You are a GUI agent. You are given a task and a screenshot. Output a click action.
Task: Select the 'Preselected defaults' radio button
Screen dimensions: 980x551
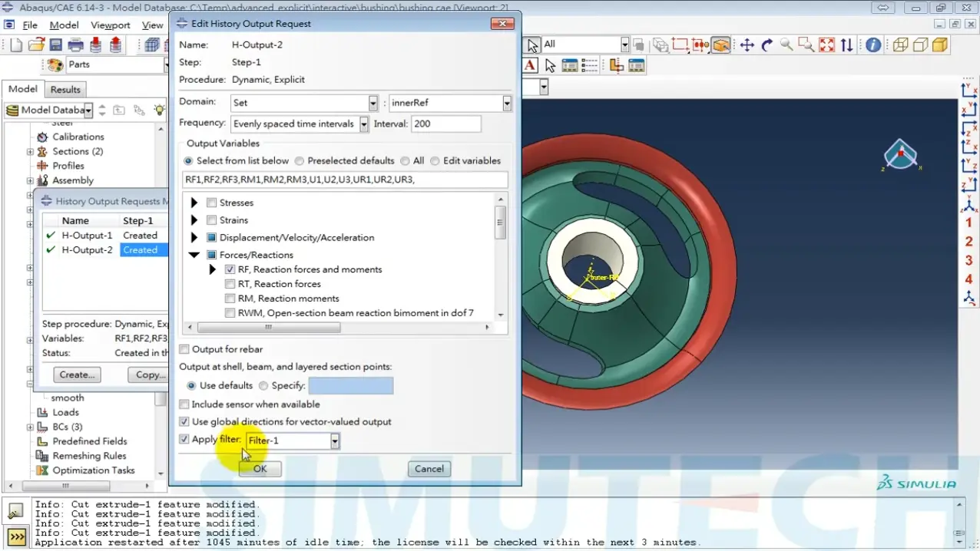(x=300, y=161)
